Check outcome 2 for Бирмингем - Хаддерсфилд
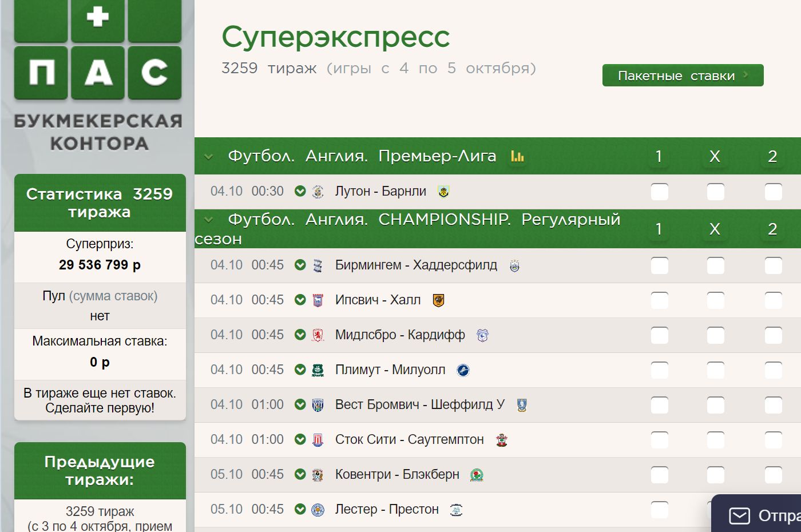This screenshot has width=801, height=532. [773, 265]
